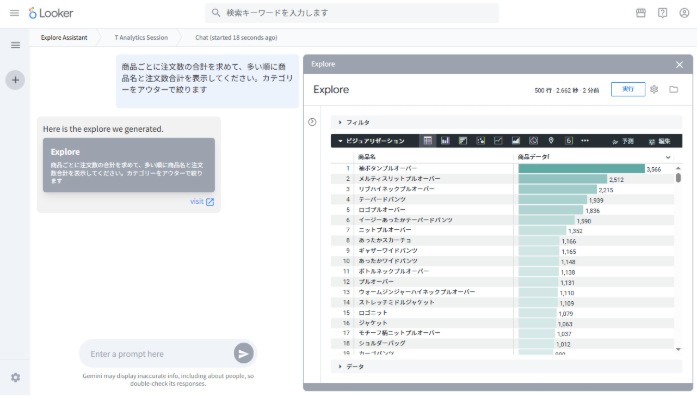Select the ニットプルオーバー row

click(502, 230)
